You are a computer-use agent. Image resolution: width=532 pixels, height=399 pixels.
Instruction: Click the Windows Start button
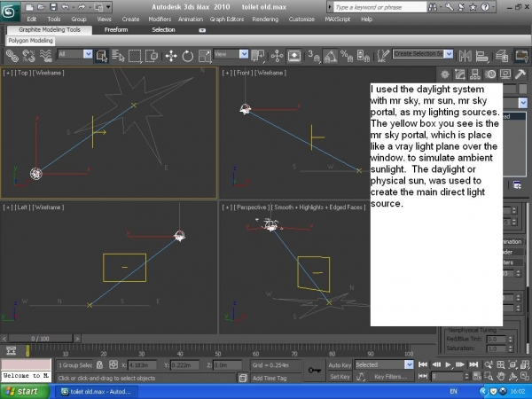coord(25,391)
